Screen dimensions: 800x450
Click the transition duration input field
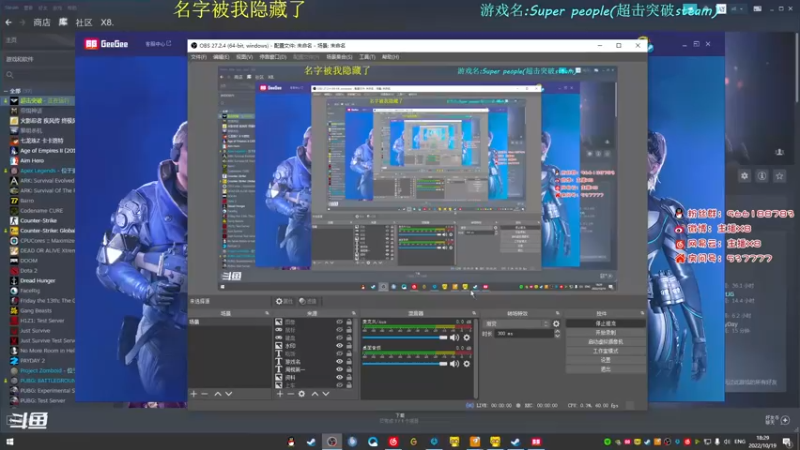524,334
